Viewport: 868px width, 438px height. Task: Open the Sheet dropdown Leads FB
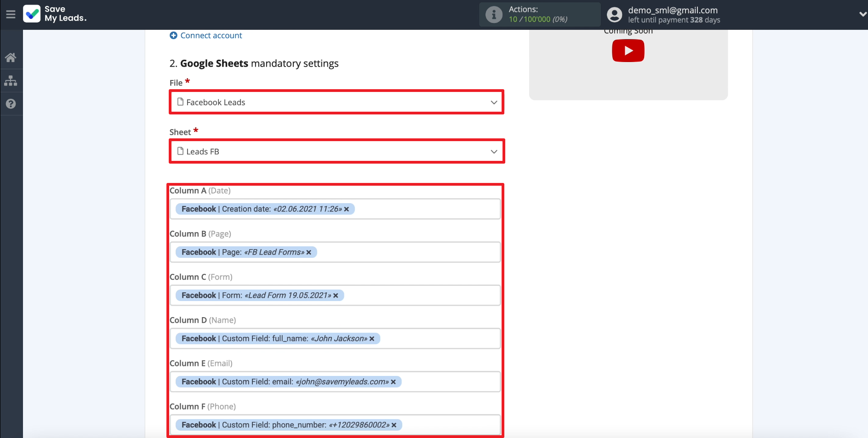(337, 151)
